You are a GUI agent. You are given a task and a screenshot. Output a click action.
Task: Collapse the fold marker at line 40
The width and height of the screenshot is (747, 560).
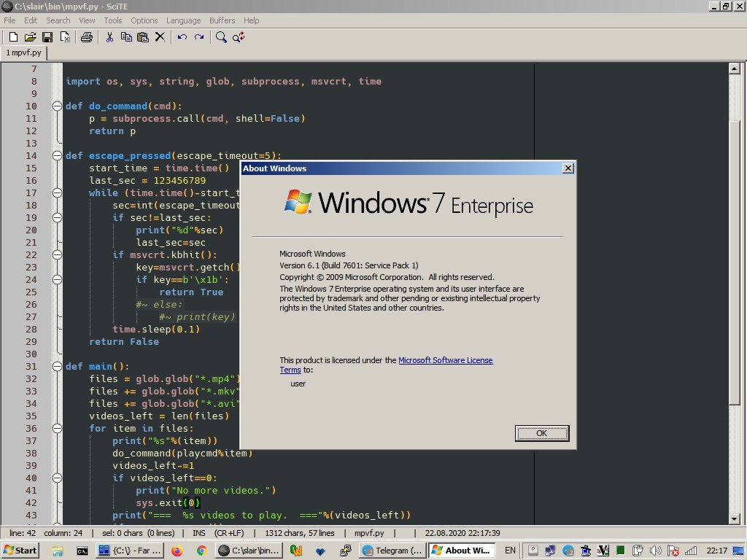tap(57, 478)
